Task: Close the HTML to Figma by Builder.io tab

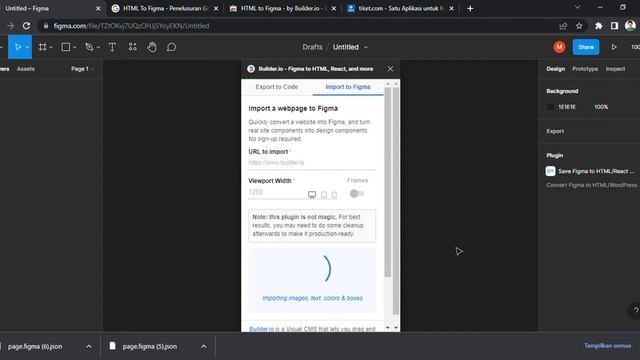Action: point(333,8)
